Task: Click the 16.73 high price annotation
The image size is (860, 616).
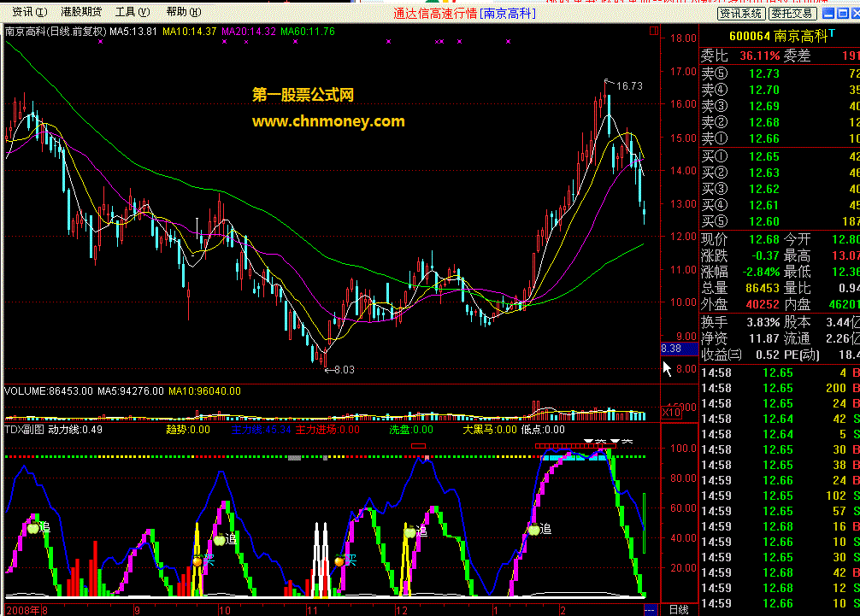Action: 629,86
